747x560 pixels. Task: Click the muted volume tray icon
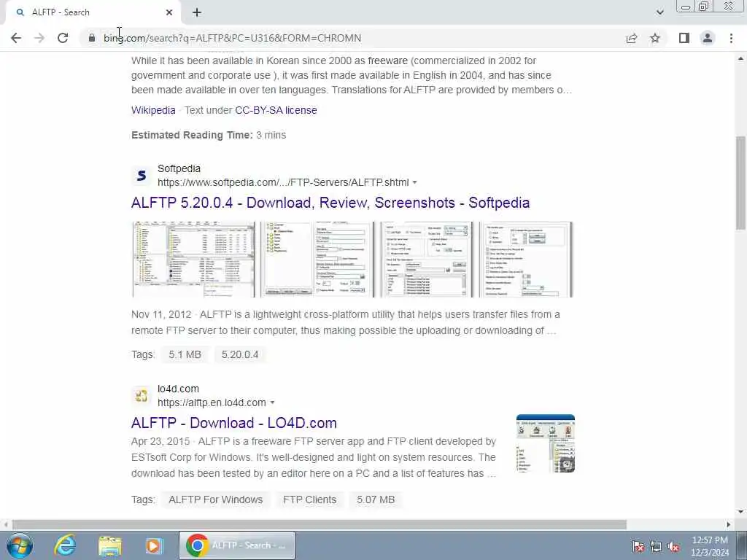click(673, 547)
